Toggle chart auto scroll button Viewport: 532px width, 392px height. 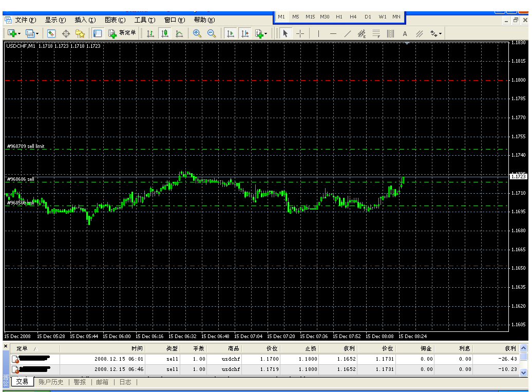tap(230, 33)
